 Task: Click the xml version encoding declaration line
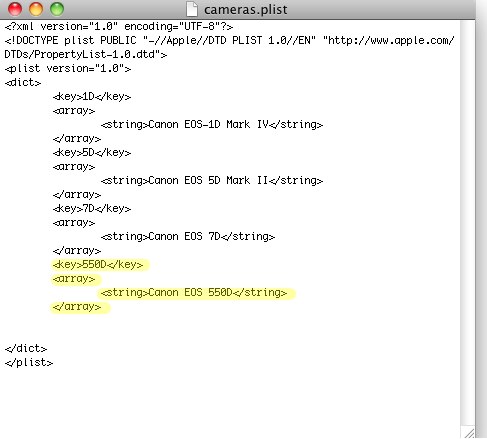coord(119,26)
